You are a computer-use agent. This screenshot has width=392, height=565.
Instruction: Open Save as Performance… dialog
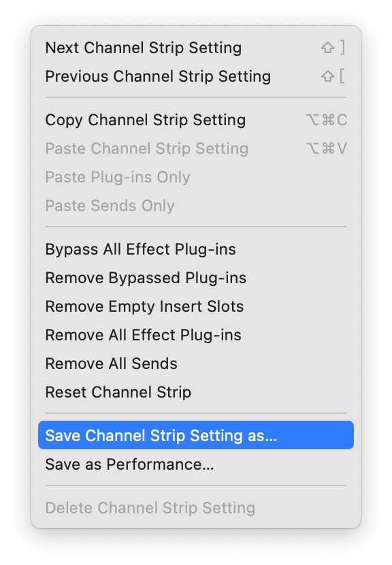[x=196, y=464]
